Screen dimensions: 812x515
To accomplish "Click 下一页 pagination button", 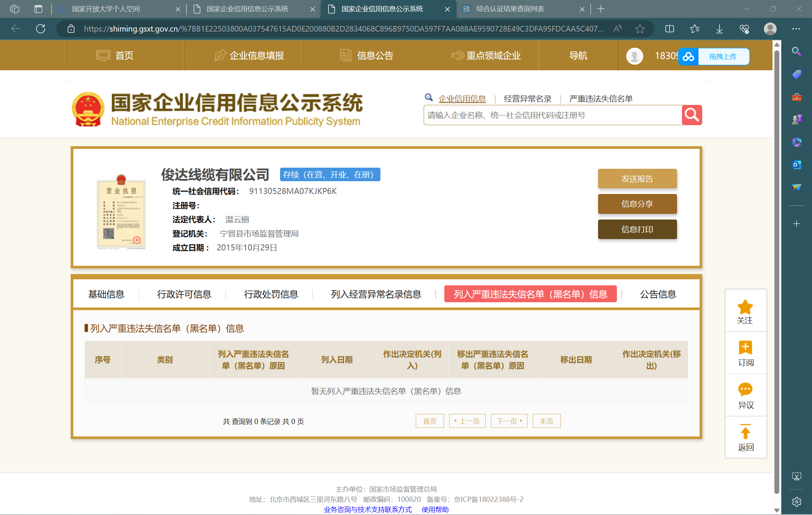I will point(509,421).
